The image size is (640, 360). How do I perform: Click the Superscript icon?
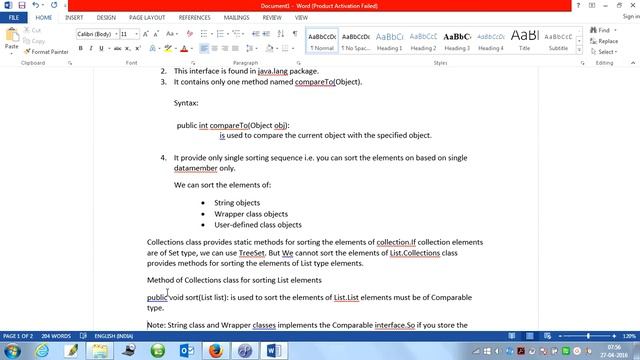click(138, 49)
